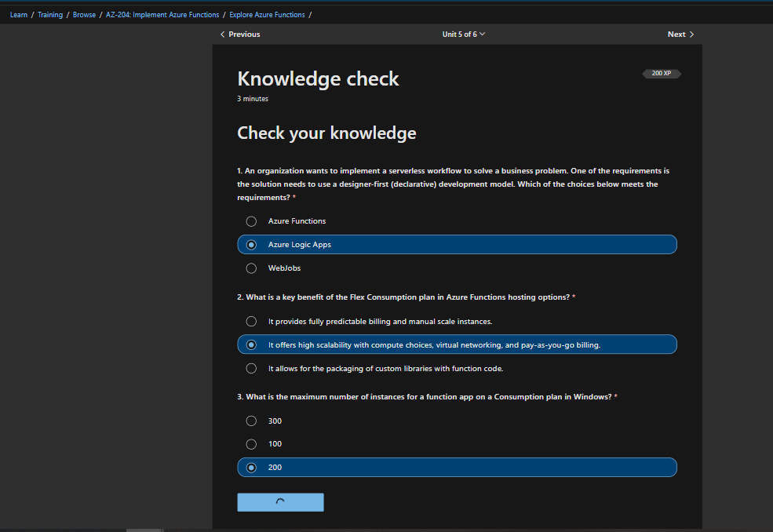Open AZ-204: Implement Azure Functions breadcrumb
Image resolution: width=773 pixels, height=532 pixels.
point(162,15)
